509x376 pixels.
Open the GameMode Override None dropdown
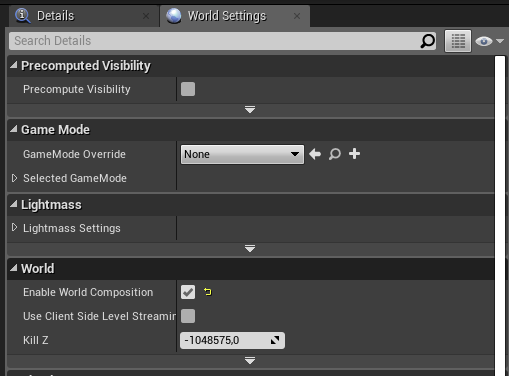tap(242, 154)
